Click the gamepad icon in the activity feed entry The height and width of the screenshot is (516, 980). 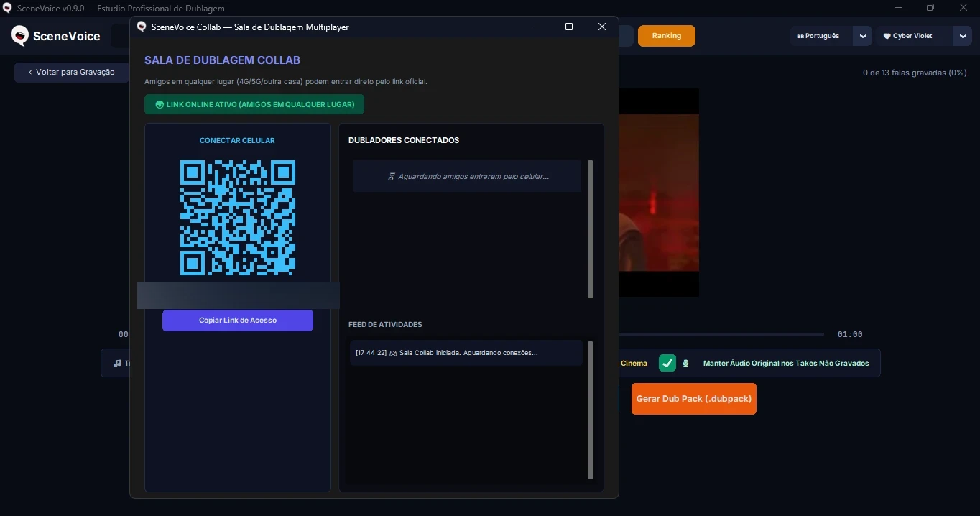pos(393,353)
